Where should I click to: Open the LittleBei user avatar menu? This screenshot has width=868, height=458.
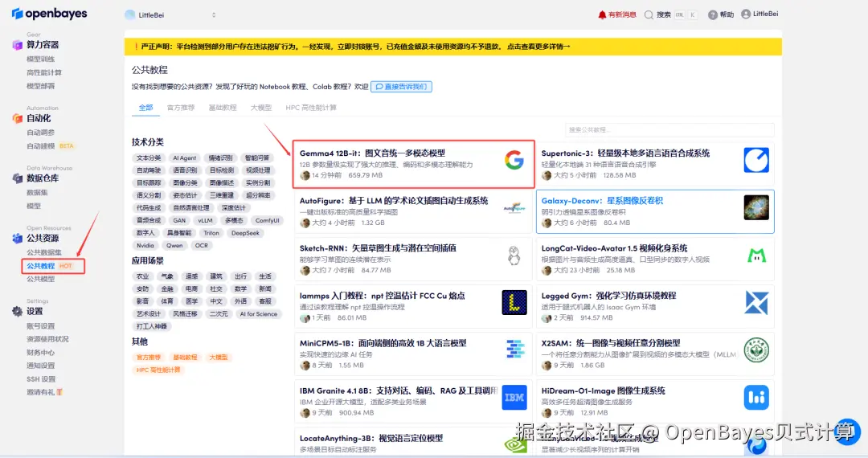(746, 14)
